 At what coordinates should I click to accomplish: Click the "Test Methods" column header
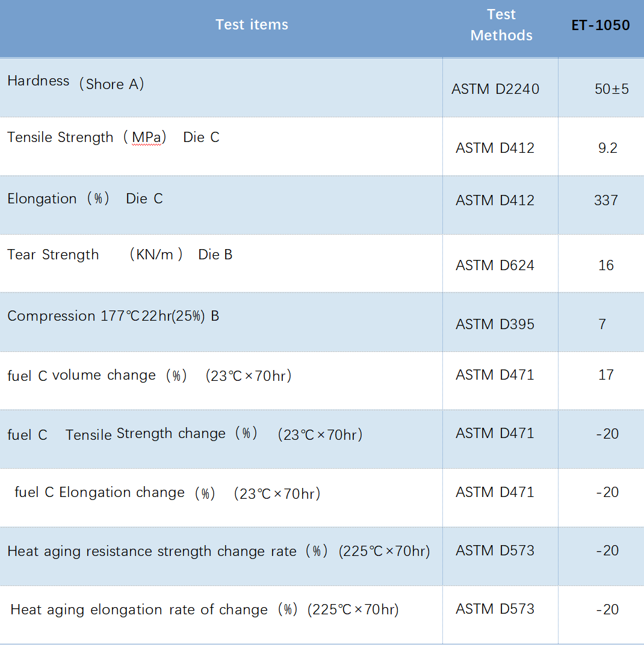[501, 25]
